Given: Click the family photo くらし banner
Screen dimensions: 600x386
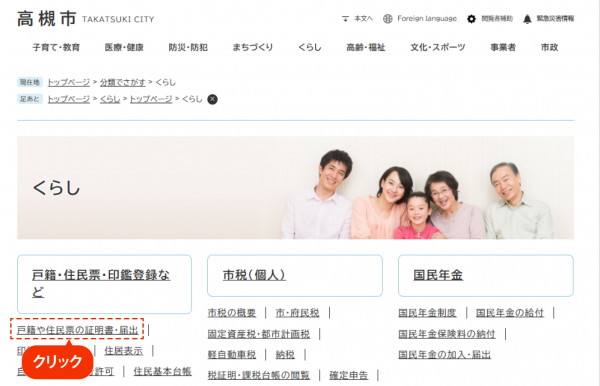Looking at the screenshot, I should click(295, 188).
